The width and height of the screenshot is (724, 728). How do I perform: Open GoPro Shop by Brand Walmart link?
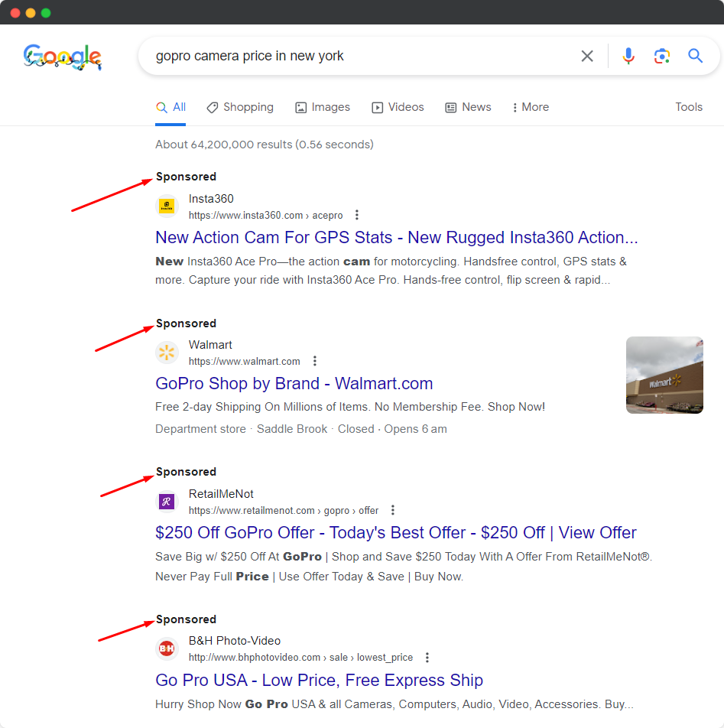point(294,384)
